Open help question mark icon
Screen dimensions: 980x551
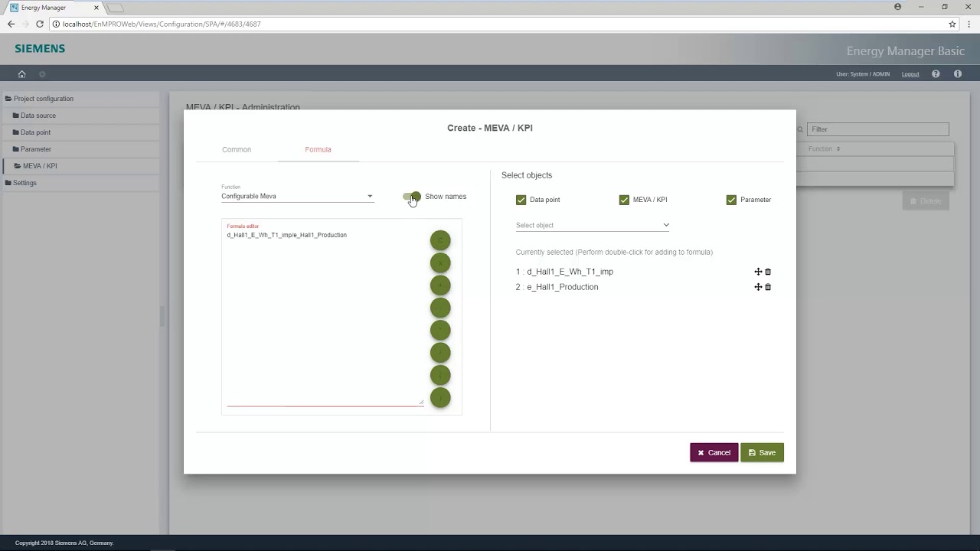[x=936, y=74]
